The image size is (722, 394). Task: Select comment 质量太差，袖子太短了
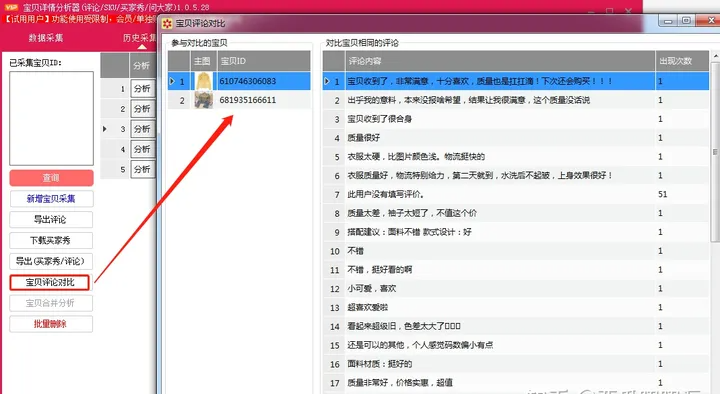[x=516, y=213]
